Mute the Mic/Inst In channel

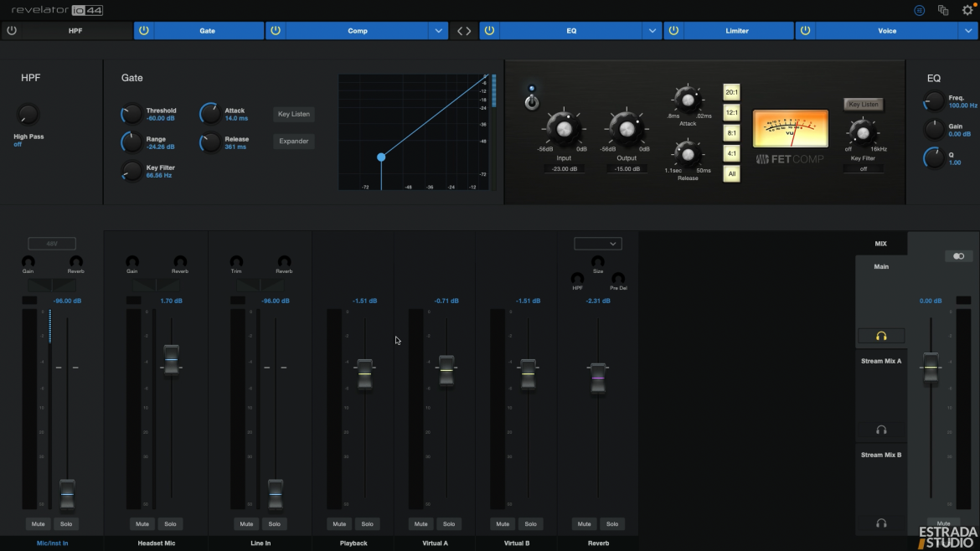point(39,524)
